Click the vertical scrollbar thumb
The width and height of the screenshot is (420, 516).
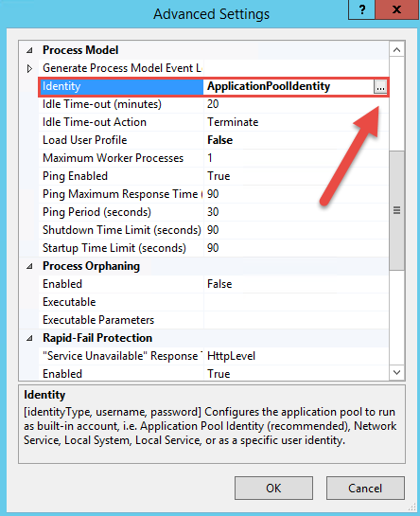396,210
